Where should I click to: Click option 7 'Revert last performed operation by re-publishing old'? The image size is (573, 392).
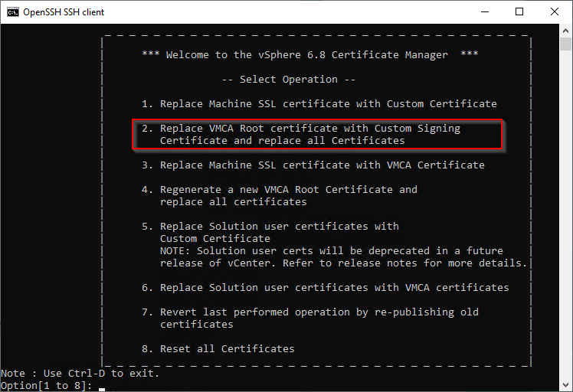310,312
